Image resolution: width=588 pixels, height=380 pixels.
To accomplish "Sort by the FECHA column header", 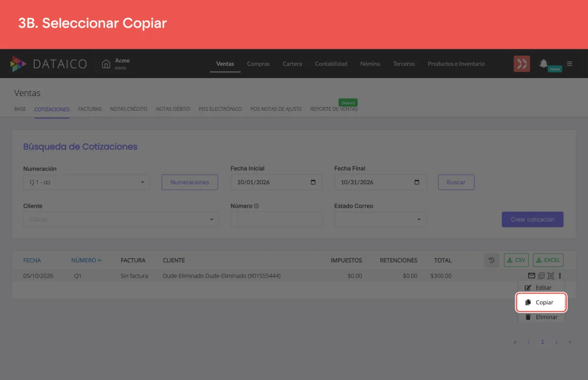I will tap(32, 260).
